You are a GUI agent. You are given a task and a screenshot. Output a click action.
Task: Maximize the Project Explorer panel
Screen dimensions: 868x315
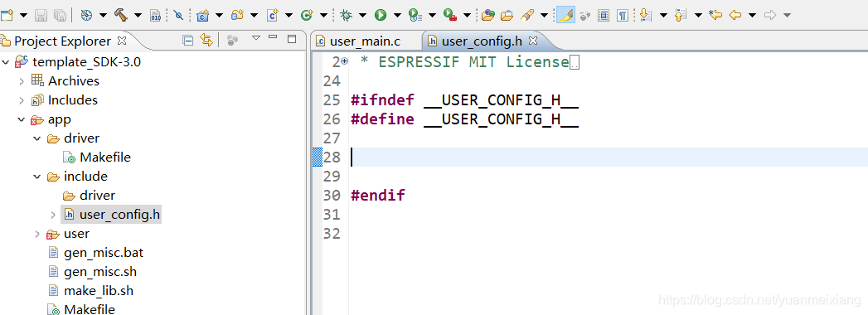point(292,39)
